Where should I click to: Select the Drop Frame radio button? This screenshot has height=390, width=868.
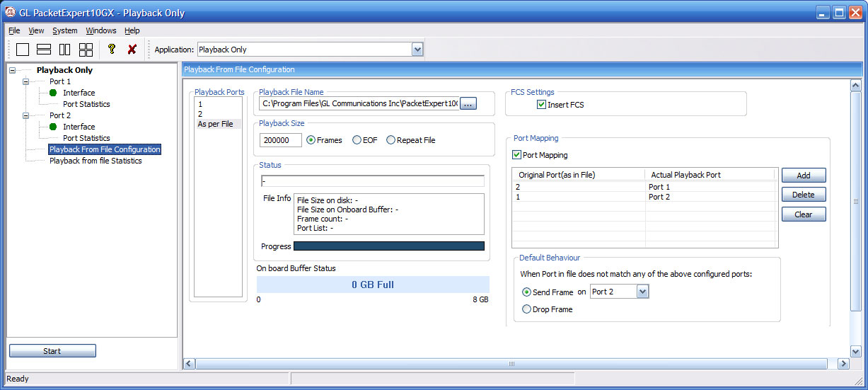[x=526, y=309]
